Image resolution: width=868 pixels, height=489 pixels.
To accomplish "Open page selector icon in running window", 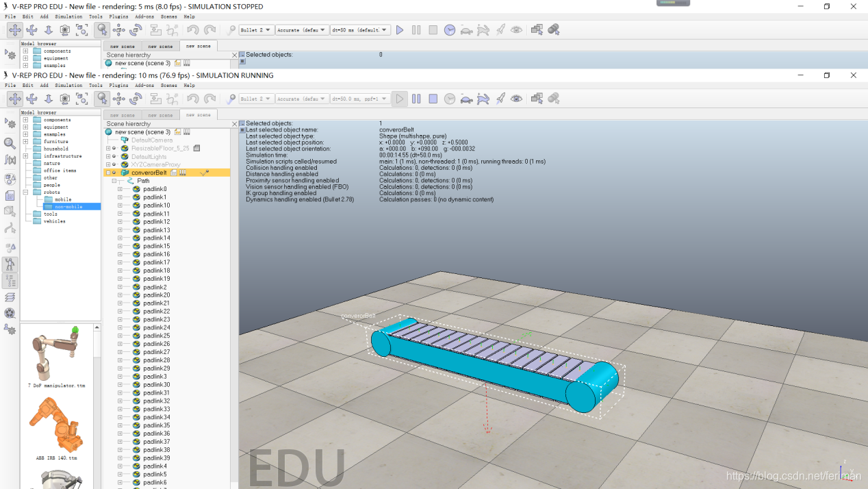I will click(x=537, y=99).
